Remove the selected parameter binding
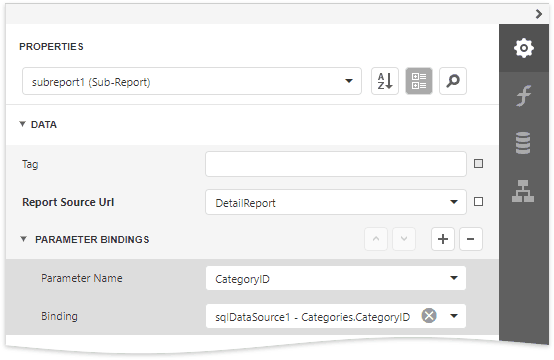The height and width of the screenshot is (360, 554). (471, 239)
